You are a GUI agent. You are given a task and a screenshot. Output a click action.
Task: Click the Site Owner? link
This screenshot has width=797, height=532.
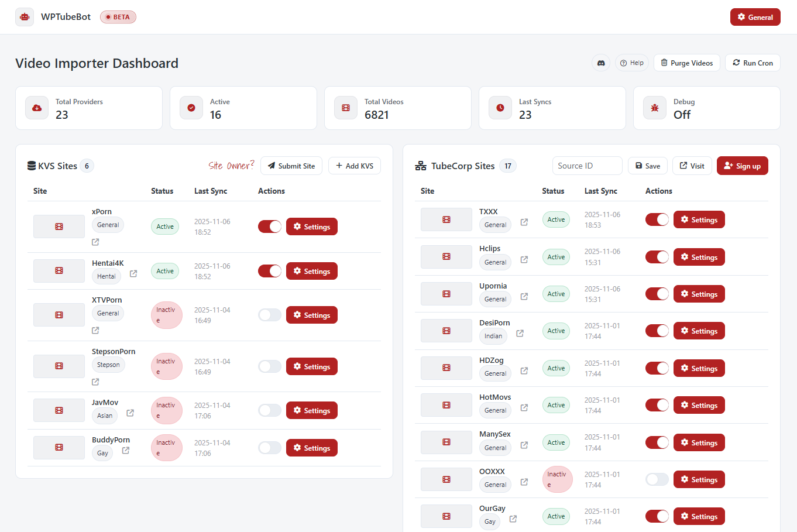232,166
